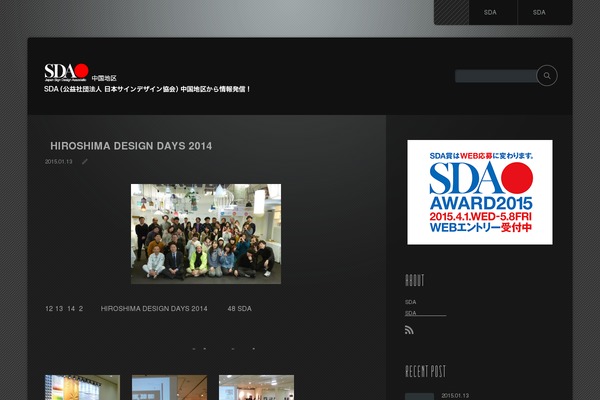Open the group photo image
Viewport: 600px width, 400px height.
[206, 234]
